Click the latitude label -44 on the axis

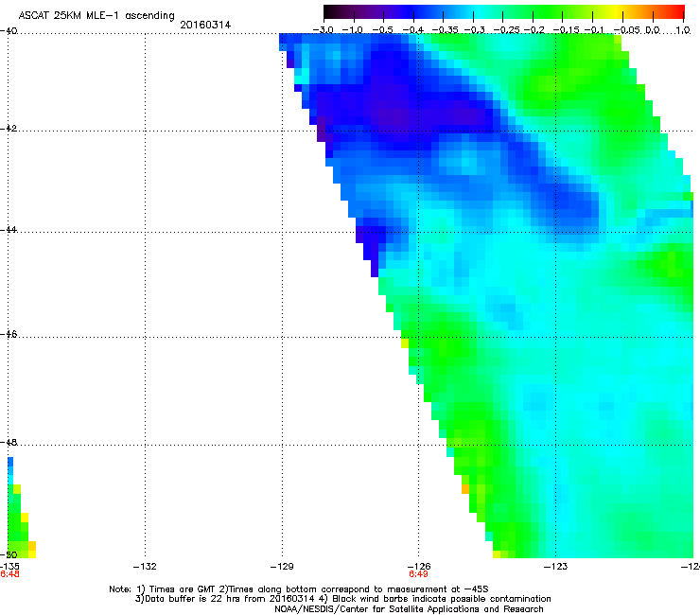[x=9, y=230]
